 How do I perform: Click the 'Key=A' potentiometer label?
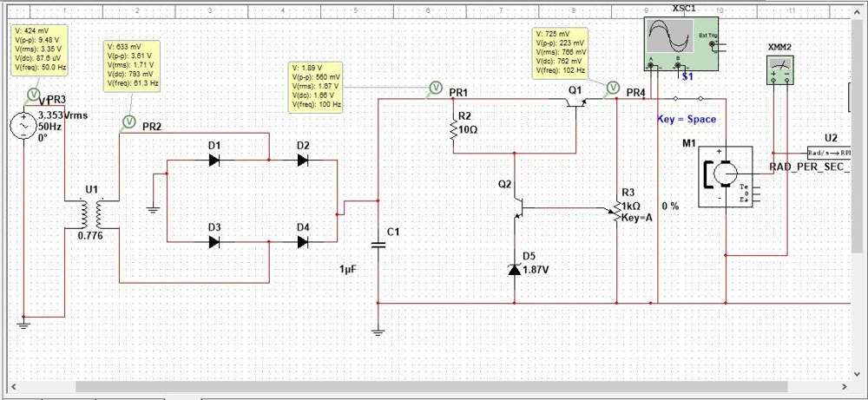[x=637, y=218]
